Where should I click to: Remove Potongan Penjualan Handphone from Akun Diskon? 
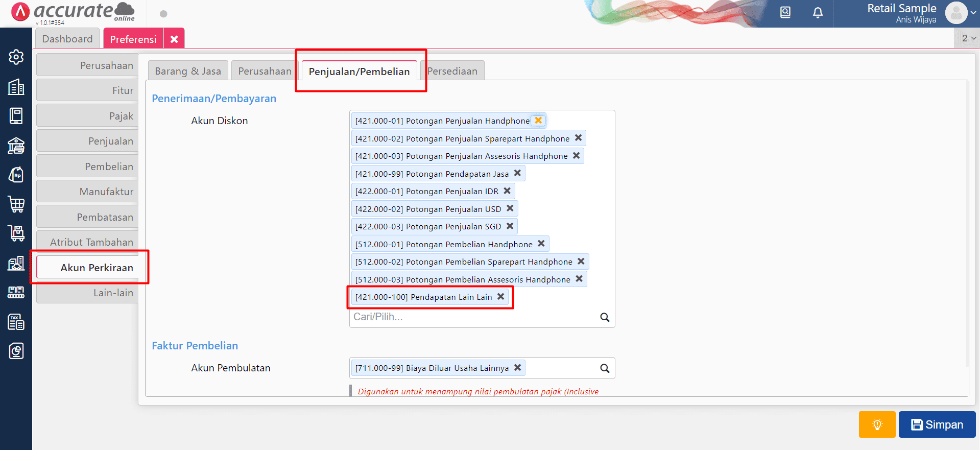click(538, 121)
